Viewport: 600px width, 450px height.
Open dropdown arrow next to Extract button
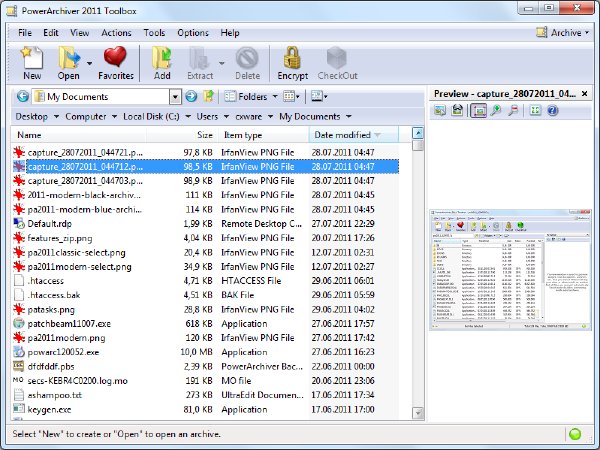tap(222, 63)
